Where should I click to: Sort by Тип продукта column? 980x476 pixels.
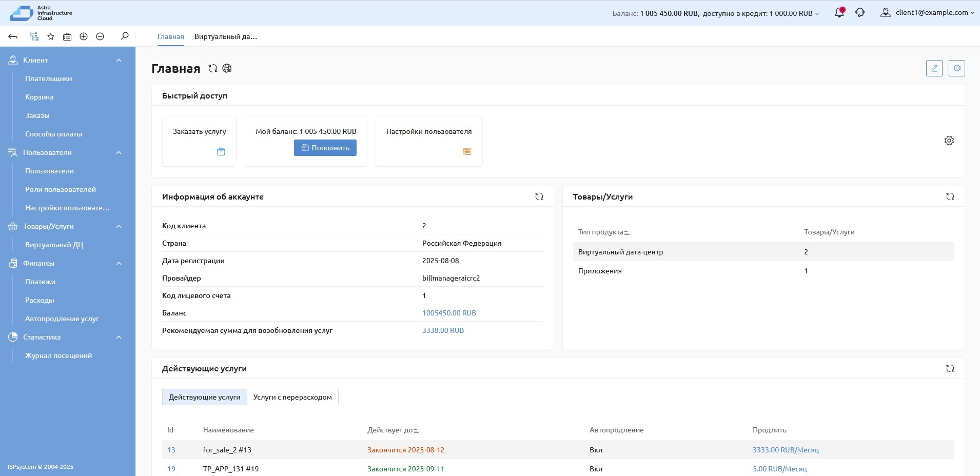click(603, 232)
